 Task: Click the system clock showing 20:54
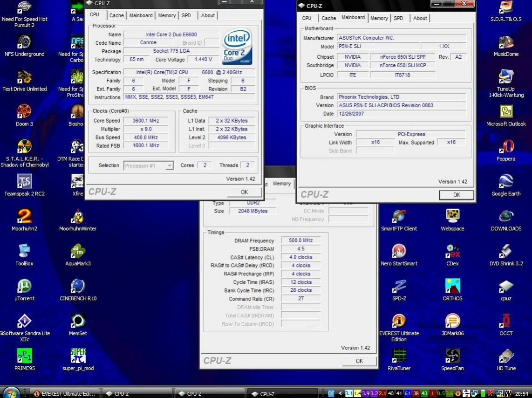522,394
